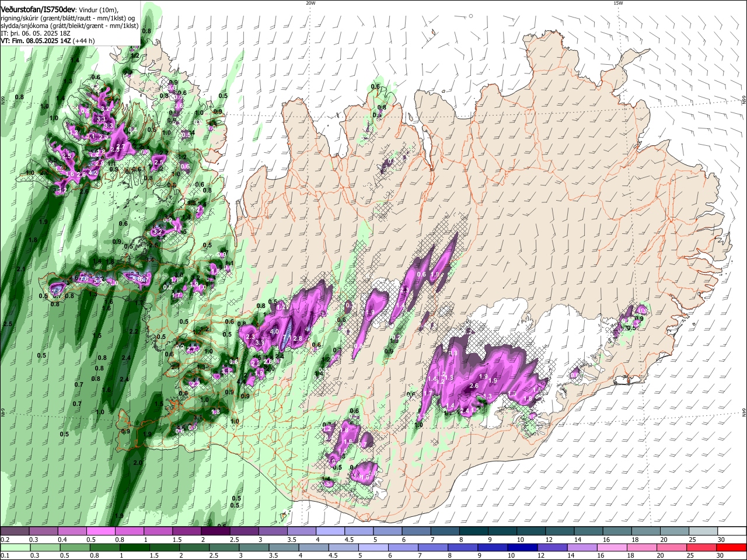Viewport: 747px width, 560px height.
Task: Select the pale grey snow swatch labeled 25
Action: [704, 531]
